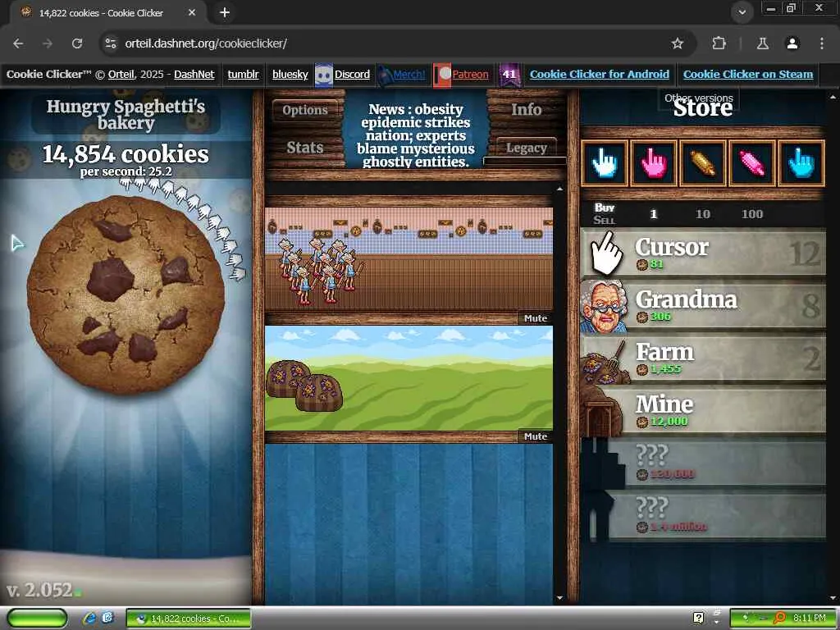Click the Cookie Clicker taskbar button

(189, 619)
